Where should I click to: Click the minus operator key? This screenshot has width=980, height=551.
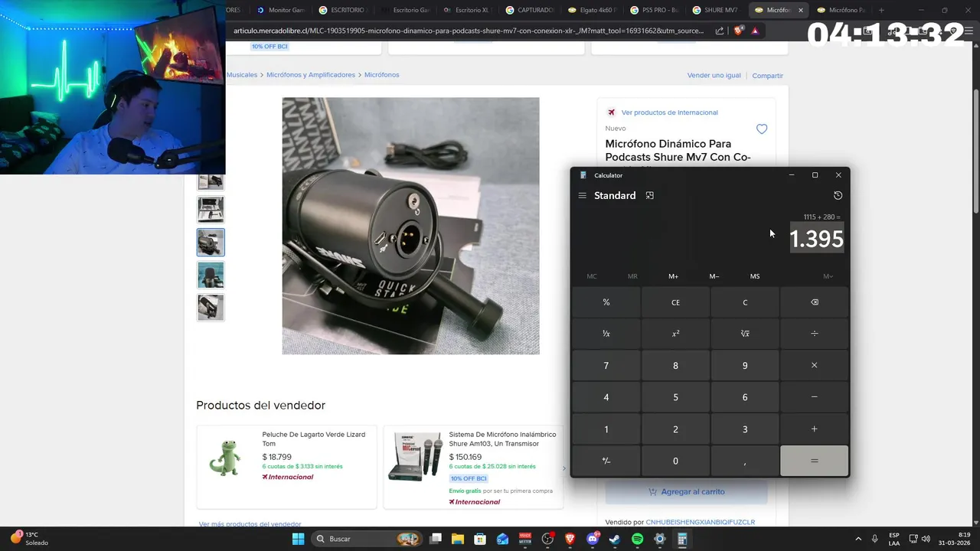814,397
